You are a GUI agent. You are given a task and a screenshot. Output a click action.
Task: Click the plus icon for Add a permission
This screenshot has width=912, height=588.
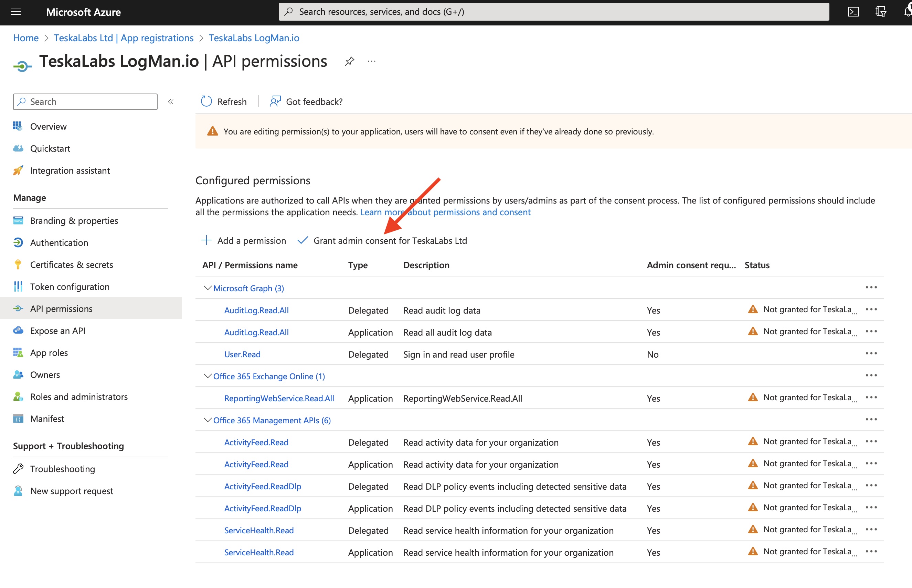206,240
